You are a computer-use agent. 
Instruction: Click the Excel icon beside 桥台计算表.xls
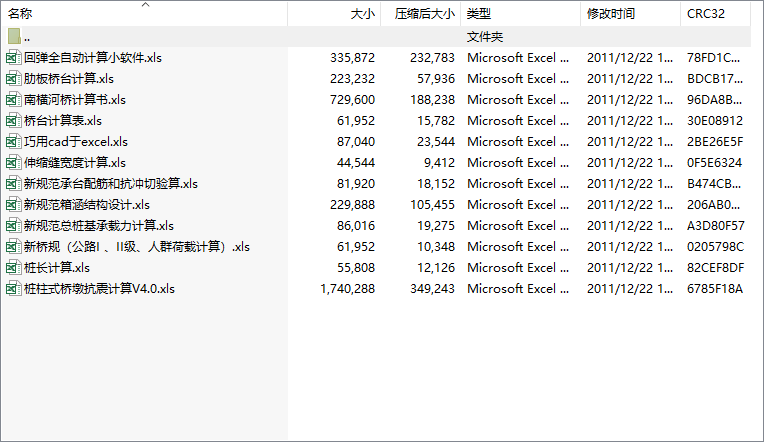(14, 121)
